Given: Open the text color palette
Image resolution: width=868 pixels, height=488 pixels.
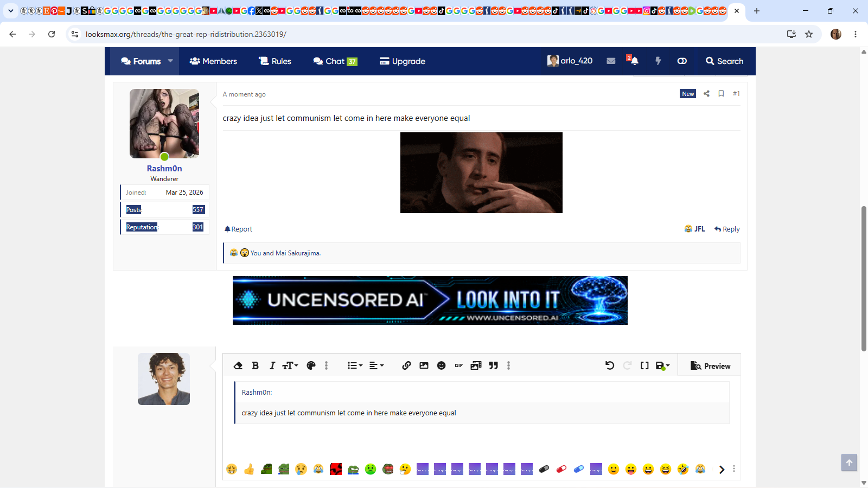Looking at the screenshot, I should (x=311, y=365).
